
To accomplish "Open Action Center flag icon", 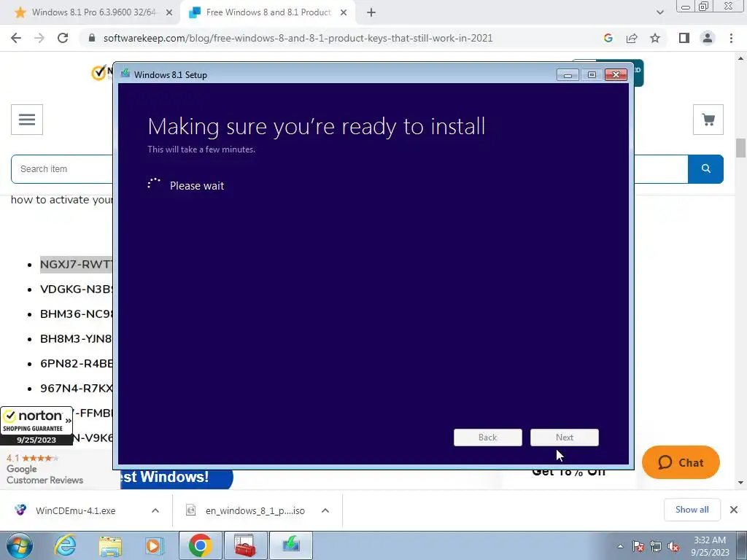I will tap(638, 547).
